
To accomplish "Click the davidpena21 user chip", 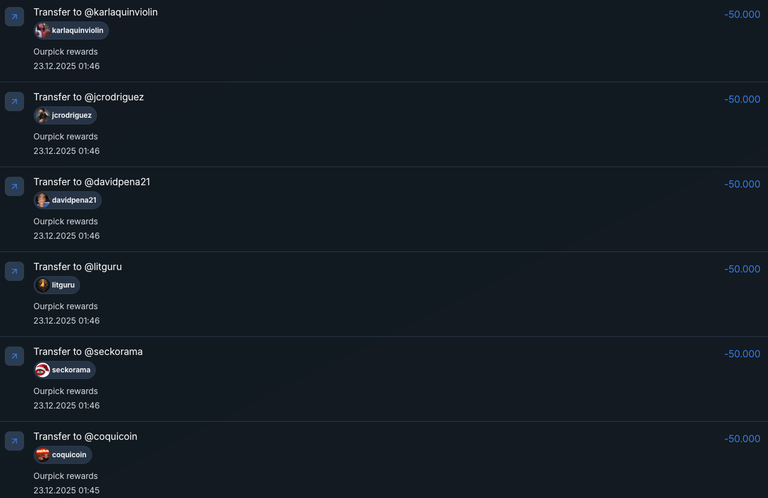I will pos(67,200).
